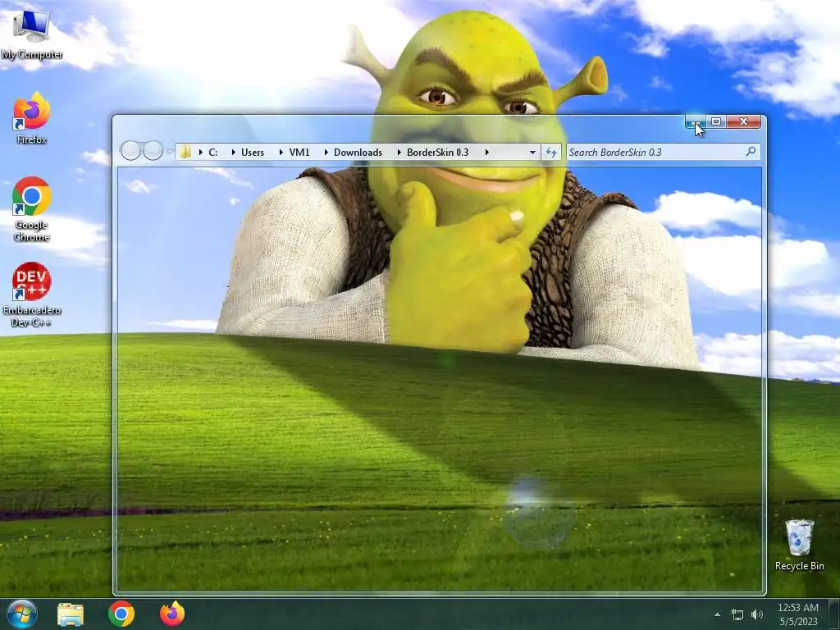Select VM1 in the address breadcrumb
This screenshot has height=630, width=840.
point(299,152)
